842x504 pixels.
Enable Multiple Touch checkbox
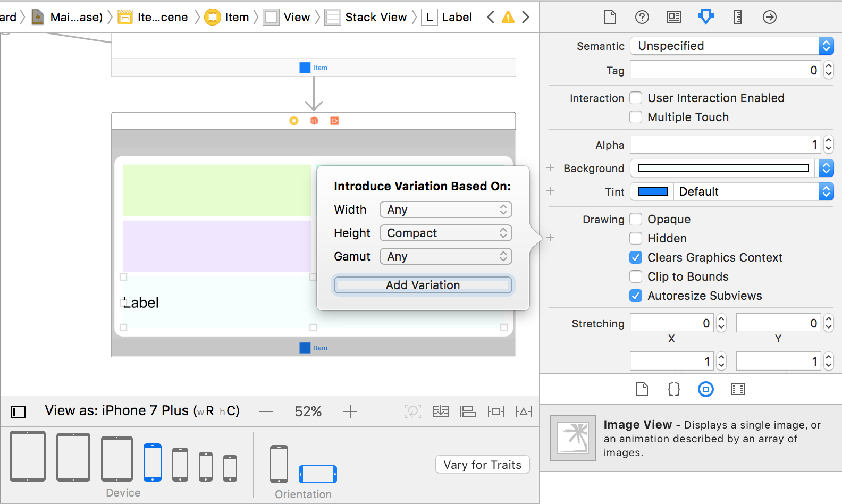click(636, 117)
